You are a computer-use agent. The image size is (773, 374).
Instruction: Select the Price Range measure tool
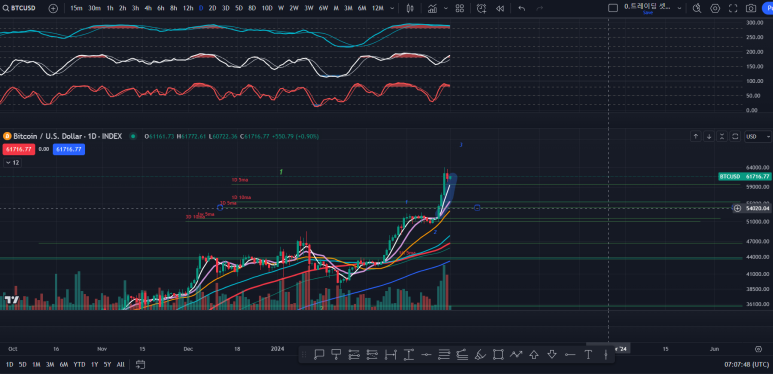tap(408, 354)
